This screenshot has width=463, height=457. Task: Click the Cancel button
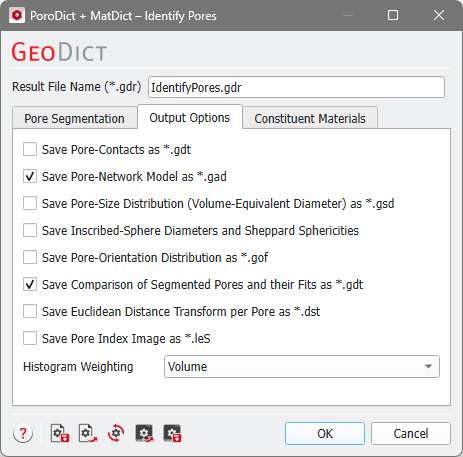point(411,433)
